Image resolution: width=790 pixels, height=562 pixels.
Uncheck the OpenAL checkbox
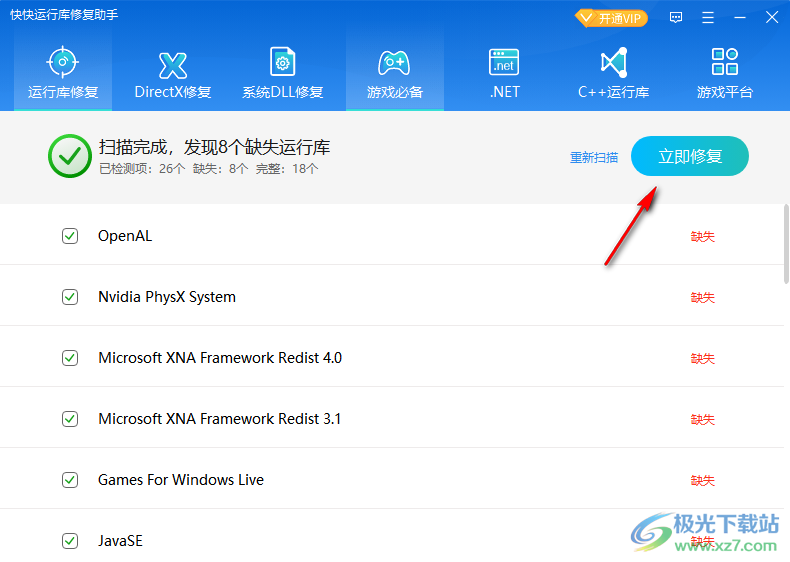coord(70,236)
